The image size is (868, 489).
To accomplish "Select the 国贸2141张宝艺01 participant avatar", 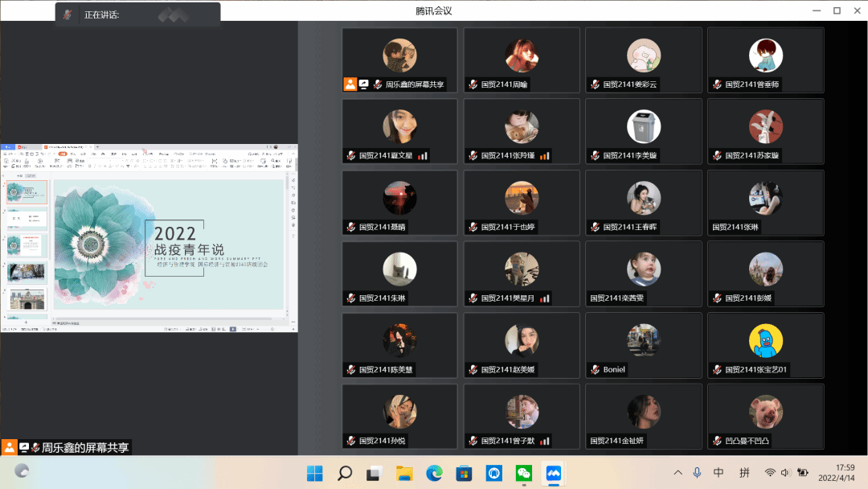I will point(765,341).
